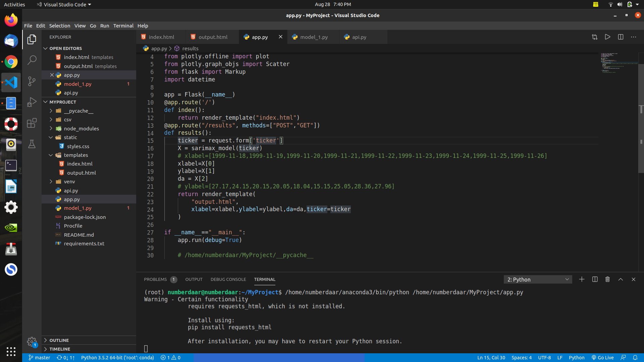Screen dimensions: 644x362
Task: Run Python file with play icon
Action: click(607, 37)
